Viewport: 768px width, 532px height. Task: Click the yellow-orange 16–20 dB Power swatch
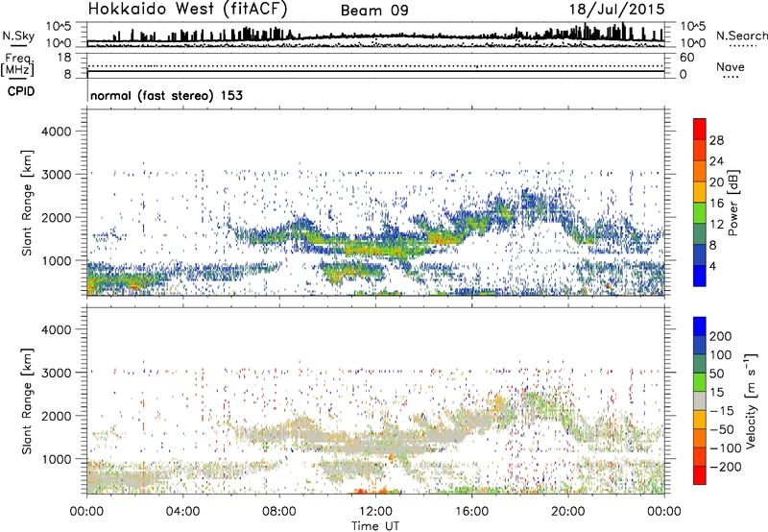click(700, 191)
